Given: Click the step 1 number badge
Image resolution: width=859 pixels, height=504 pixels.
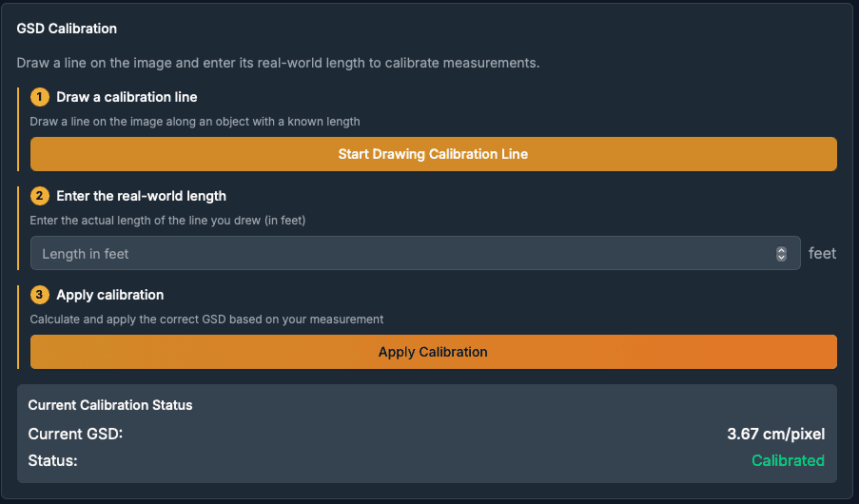Looking at the screenshot, I should (39, 97).
